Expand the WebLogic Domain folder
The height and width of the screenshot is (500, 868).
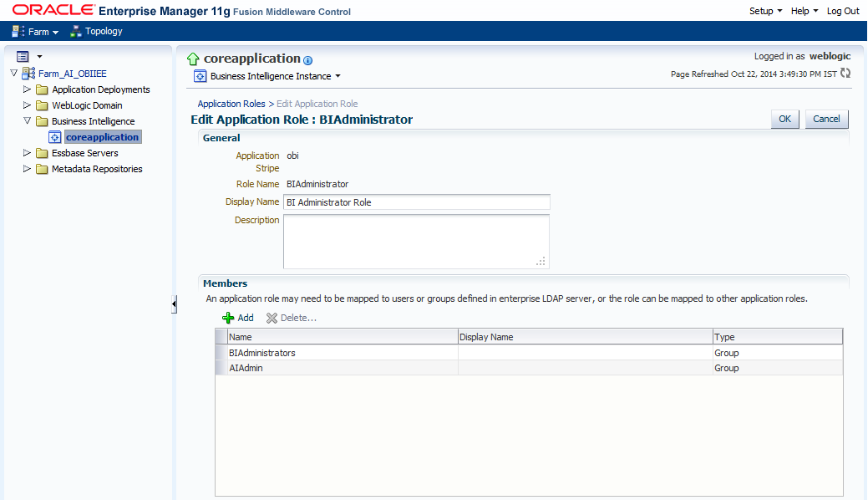[27, 105]
